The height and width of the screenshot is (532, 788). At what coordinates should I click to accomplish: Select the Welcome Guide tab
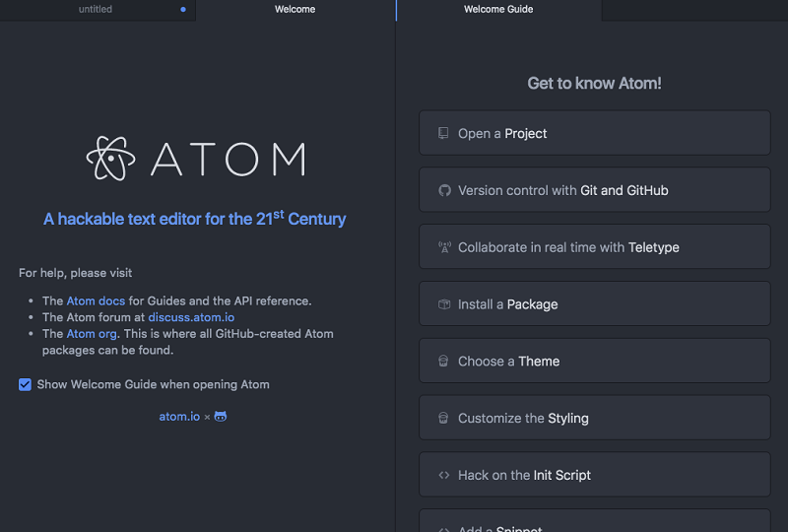coord(498,10)
